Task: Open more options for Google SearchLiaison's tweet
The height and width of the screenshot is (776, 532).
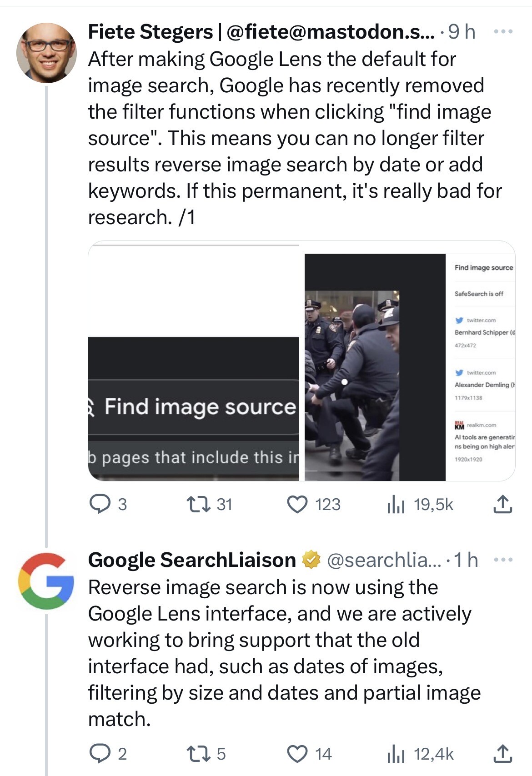Action: (503, 560)
